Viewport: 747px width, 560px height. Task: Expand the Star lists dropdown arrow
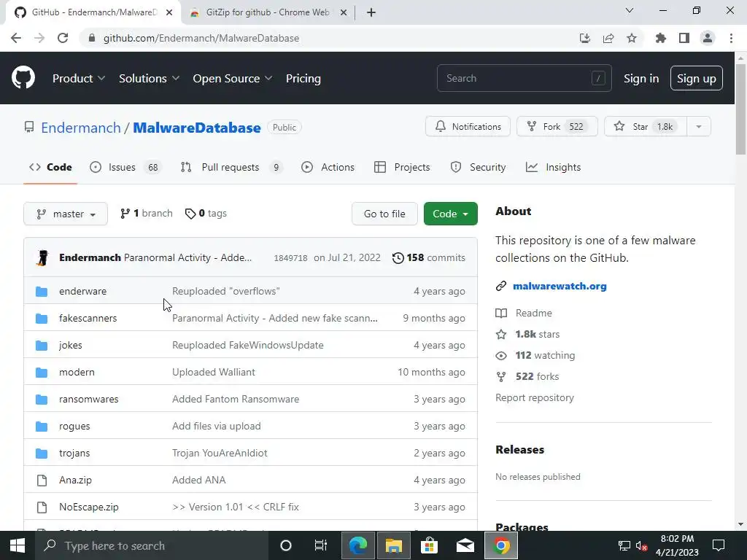(698, 127)
